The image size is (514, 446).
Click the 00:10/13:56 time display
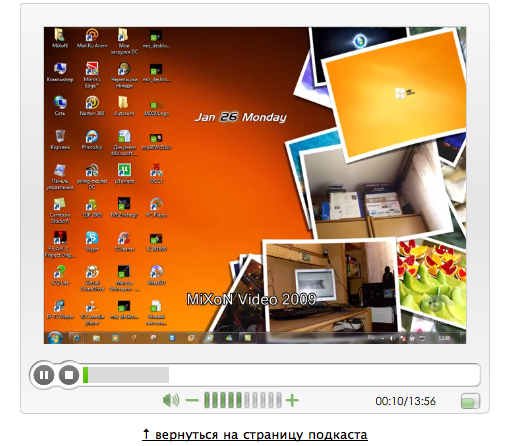pyautogui.click(x=405, y=401)
